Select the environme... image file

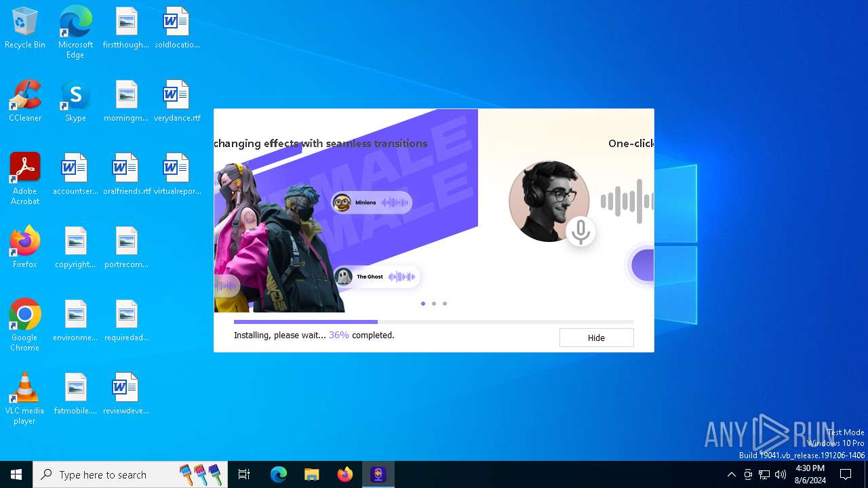tap(75, 321)
